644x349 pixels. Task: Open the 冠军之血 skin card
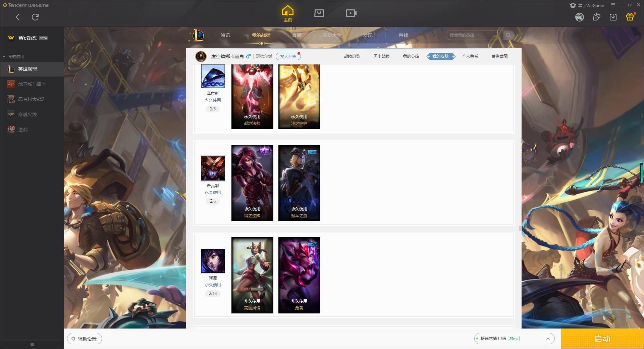(x=299, y=183)
